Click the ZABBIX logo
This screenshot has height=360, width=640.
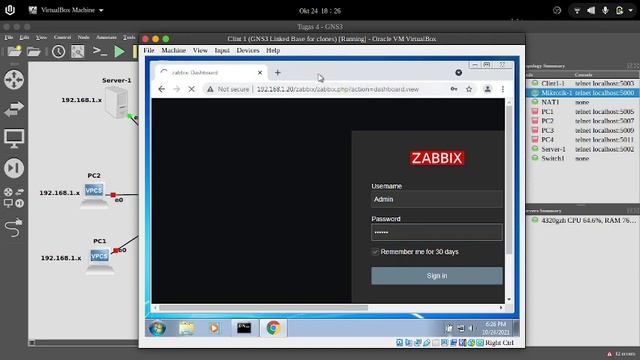point(437,158)
